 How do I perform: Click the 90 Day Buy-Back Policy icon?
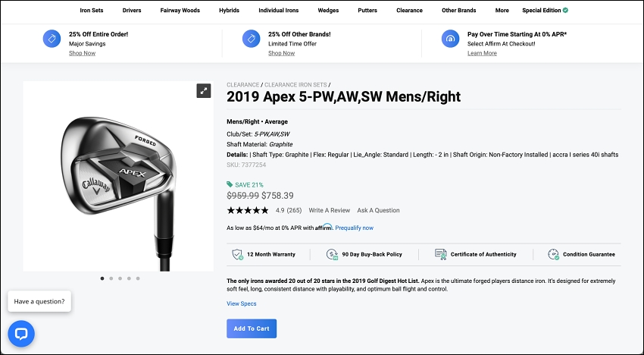click(x=332, y=255)
